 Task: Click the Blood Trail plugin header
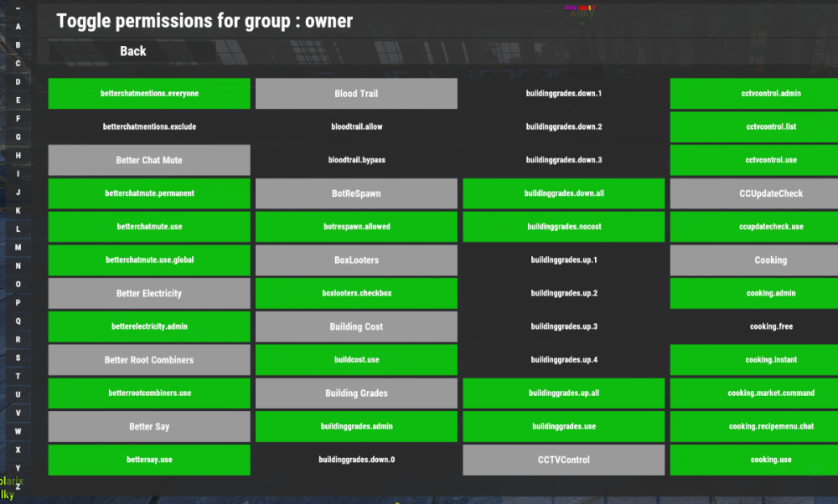(x=356, y=94)
